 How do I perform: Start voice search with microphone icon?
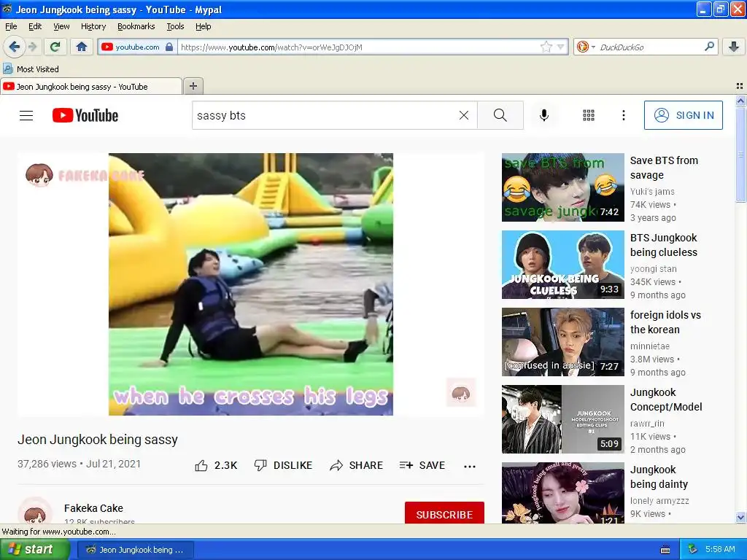click(x=544, y=115)
